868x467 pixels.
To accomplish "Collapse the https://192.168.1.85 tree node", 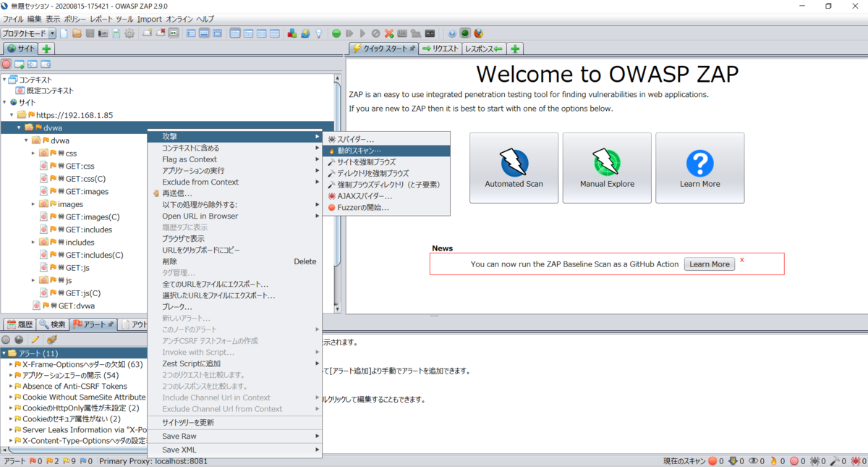I will click(12, 115).
